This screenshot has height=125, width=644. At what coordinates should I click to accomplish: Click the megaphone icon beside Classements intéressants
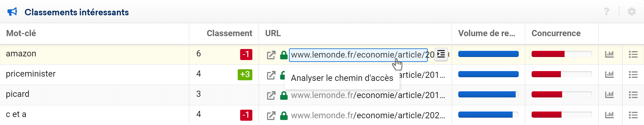12,12
